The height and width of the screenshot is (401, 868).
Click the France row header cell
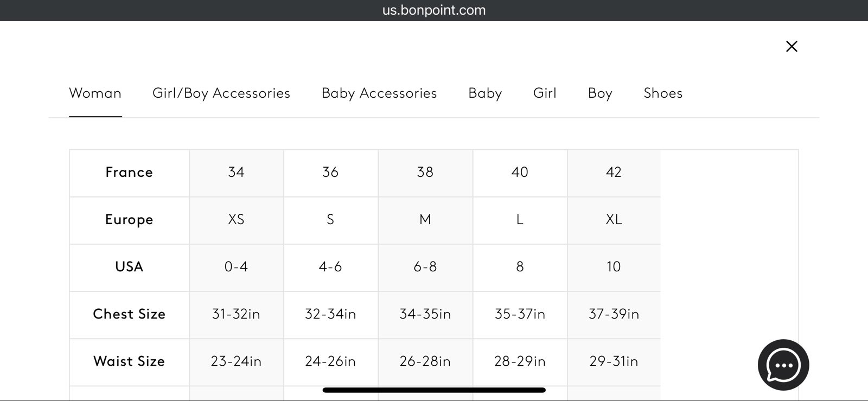tap(129, 173)
